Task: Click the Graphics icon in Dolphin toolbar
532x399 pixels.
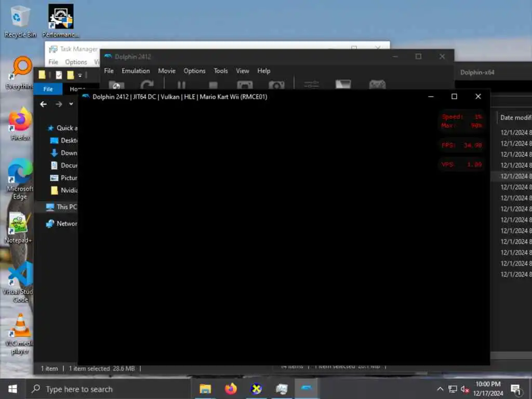Action: (x=343, y=85)
